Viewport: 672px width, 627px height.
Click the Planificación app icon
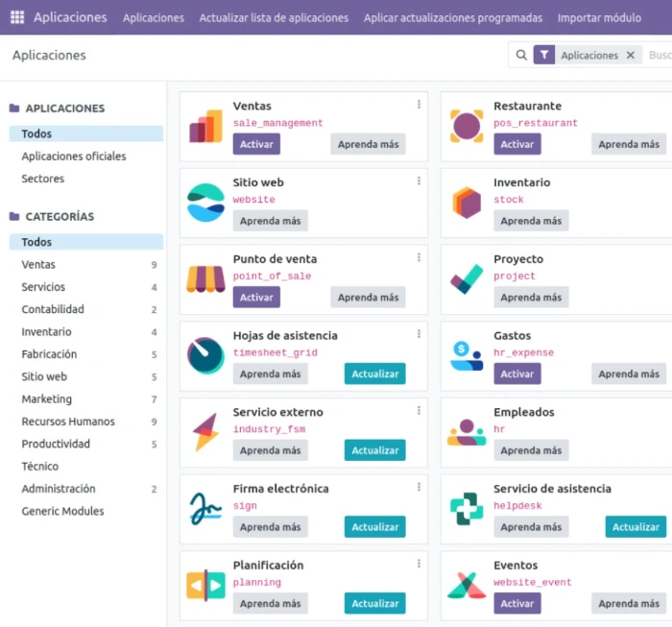[x=205, y=585]
